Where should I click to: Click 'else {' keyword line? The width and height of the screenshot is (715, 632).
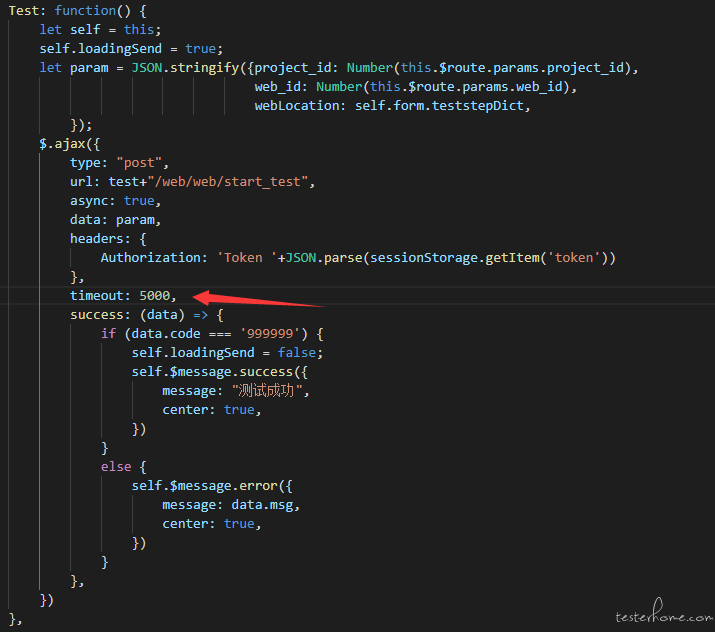(123, 467)
